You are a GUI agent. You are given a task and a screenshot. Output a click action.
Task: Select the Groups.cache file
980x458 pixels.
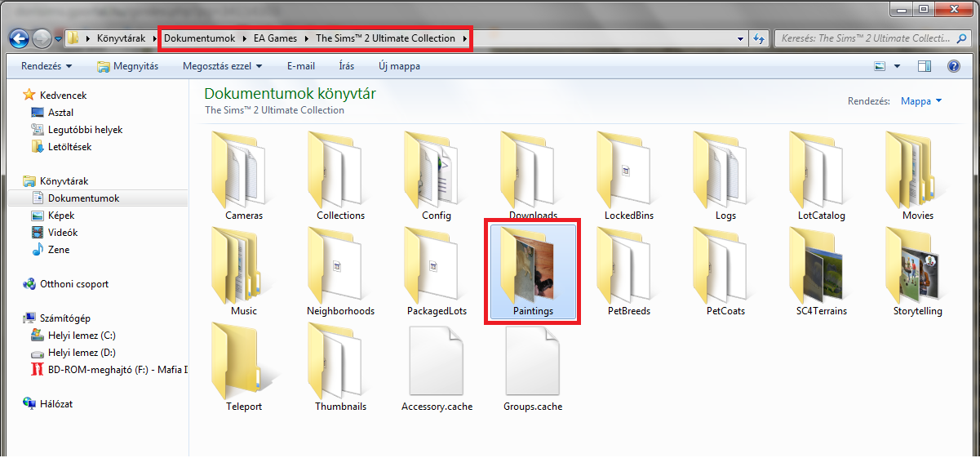click(x=533, y=367)
